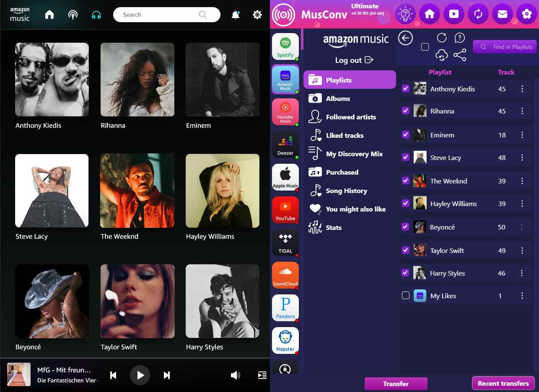The width and height of the screenshot is (539, 392).
Task: Open Amazon Music settings gear
Action: [x=257, y=15]
